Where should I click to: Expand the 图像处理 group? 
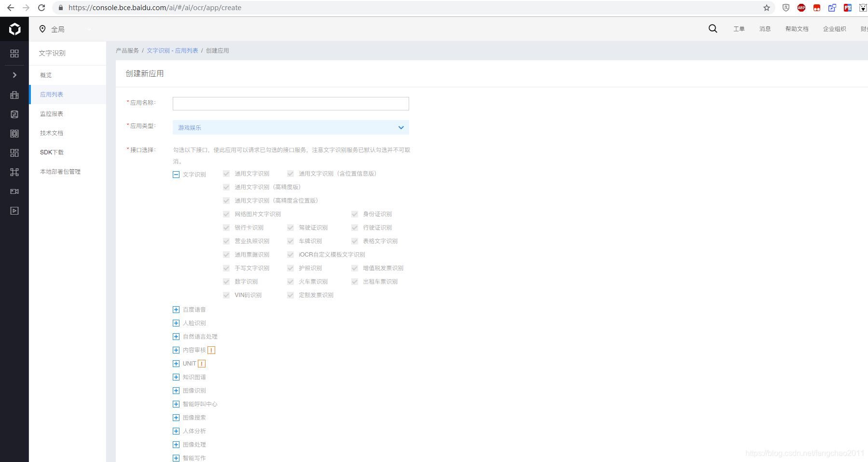[x=176, y=445]
